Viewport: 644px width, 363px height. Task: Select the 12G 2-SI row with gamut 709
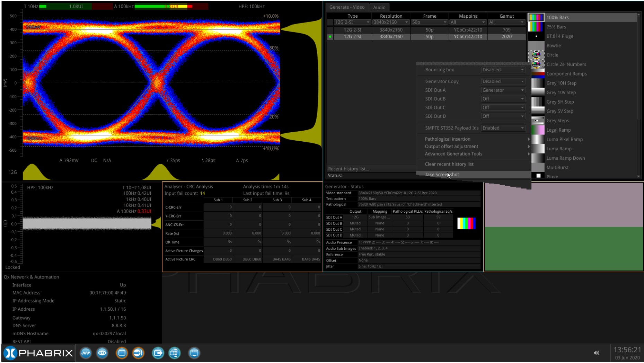(426, 30)
